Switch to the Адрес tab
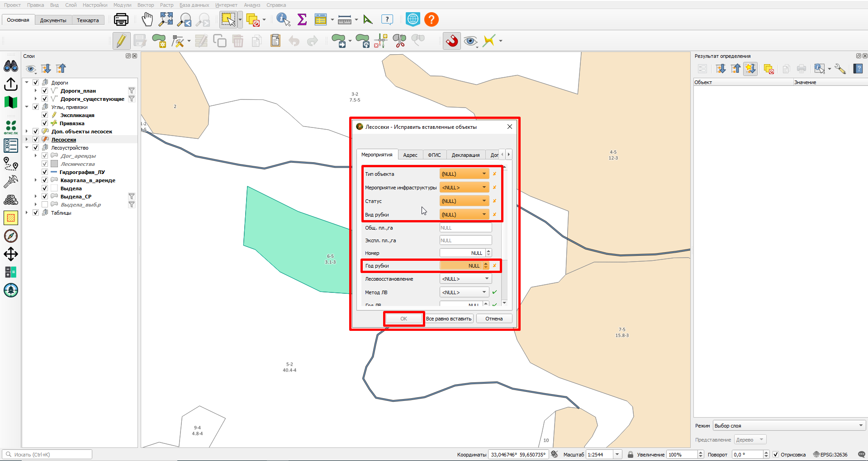Viewport: 868px width, 461px height. pos(410,155)
